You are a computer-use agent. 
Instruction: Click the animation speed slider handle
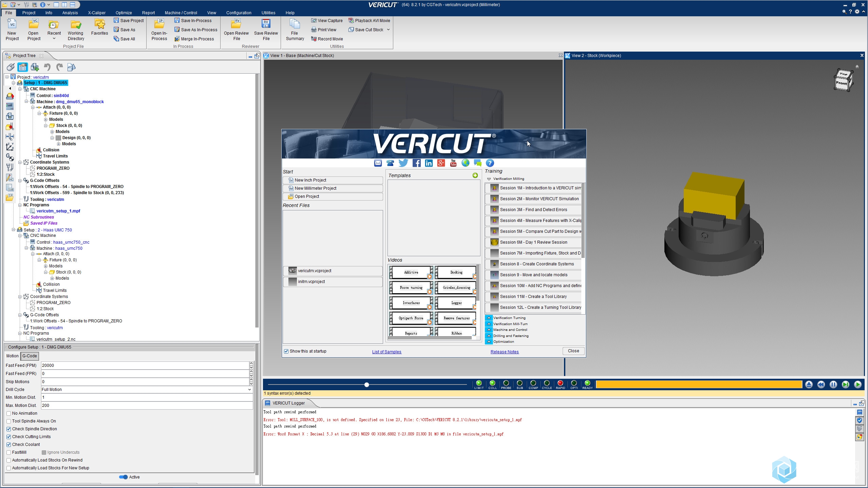tap(366, 385)
